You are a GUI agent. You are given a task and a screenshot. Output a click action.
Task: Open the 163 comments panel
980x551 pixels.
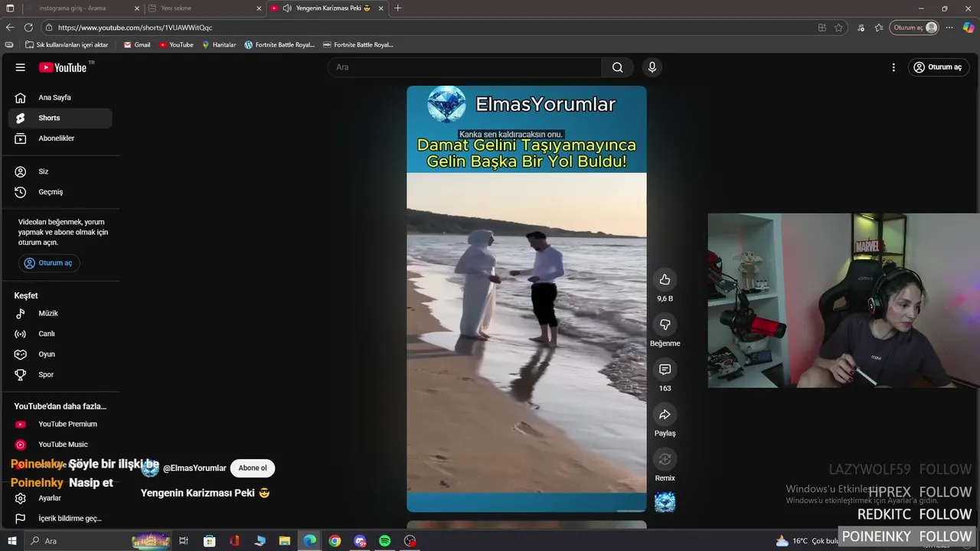tap(665, 370)
